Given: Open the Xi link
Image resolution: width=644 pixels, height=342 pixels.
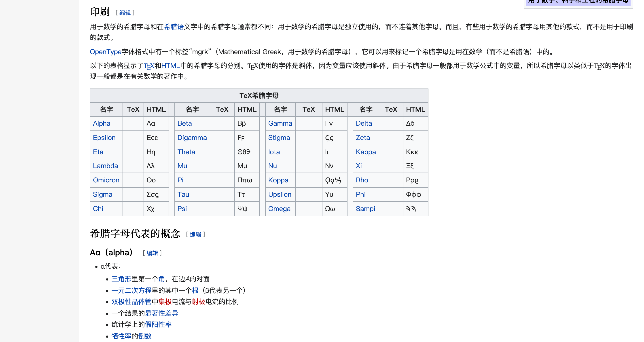Looking at the screenshot, I should (359, 166).
